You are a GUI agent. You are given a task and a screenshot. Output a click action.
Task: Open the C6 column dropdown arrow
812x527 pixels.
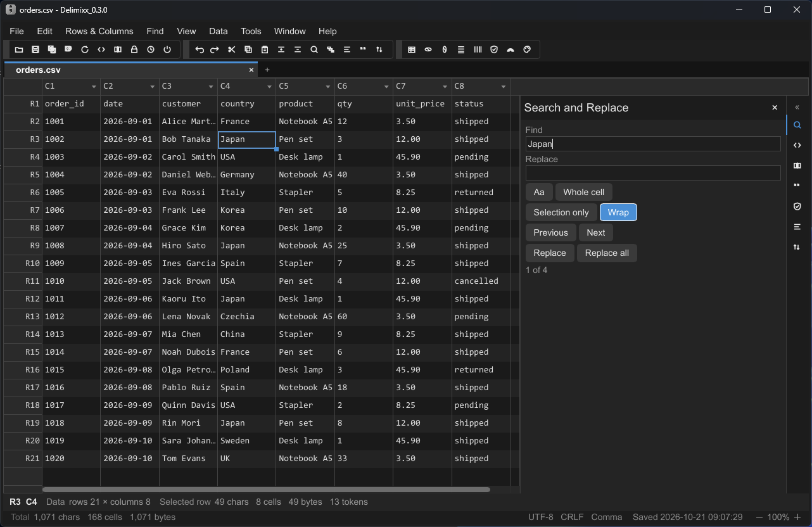pos(386,86)
